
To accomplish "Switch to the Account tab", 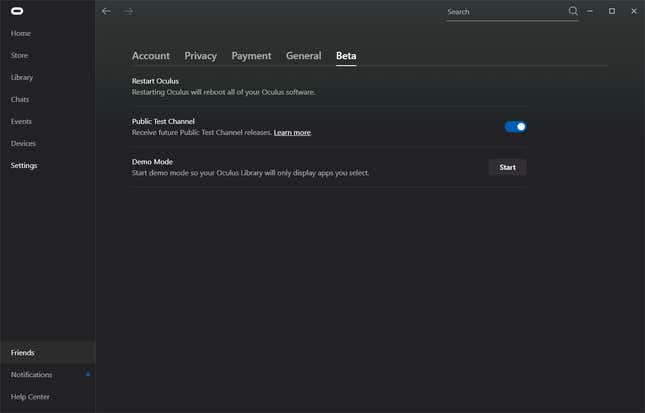I will tap(151, 56).
